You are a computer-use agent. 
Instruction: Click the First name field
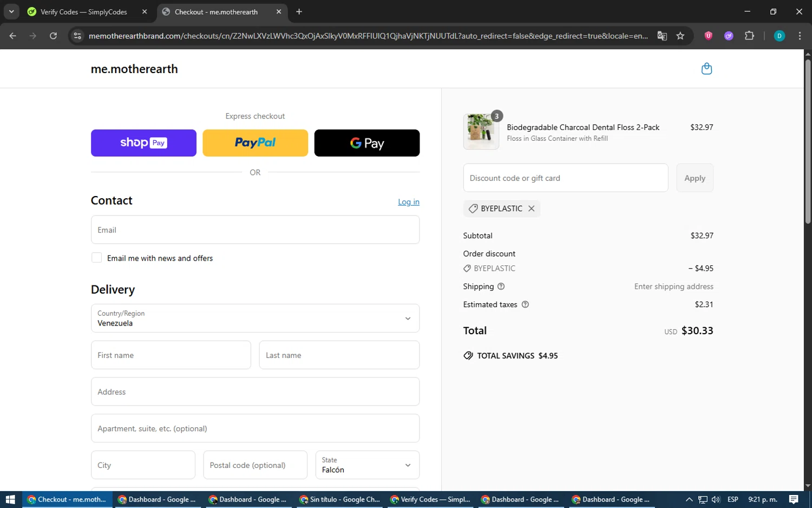[171, 355]
